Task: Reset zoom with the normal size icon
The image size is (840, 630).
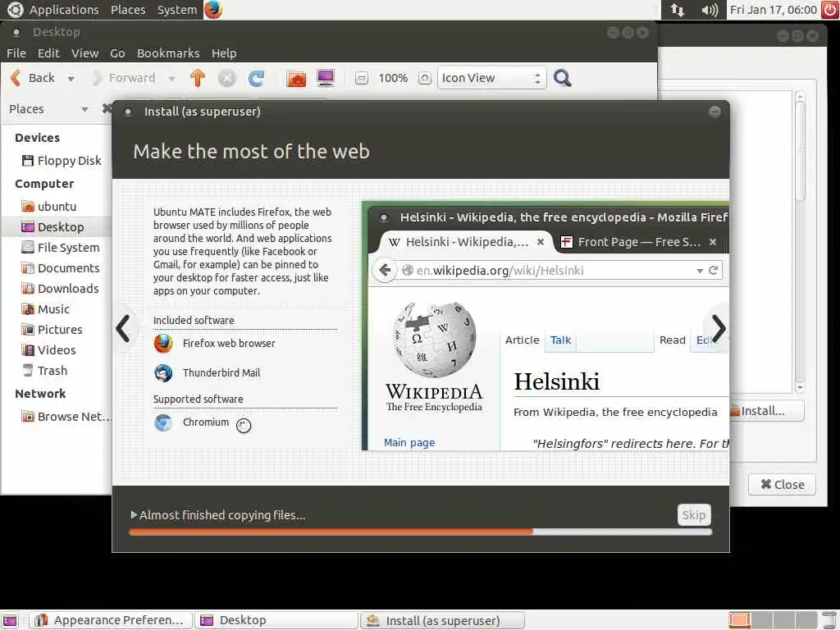Action: click(x=424, y=78)
